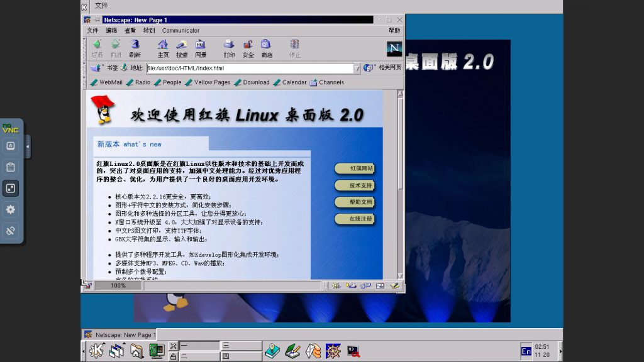Open the KDE K start menu
Image resolution: width=644 pixels, height=362 pixels.
pyautogui.click(x=96, y=351)
